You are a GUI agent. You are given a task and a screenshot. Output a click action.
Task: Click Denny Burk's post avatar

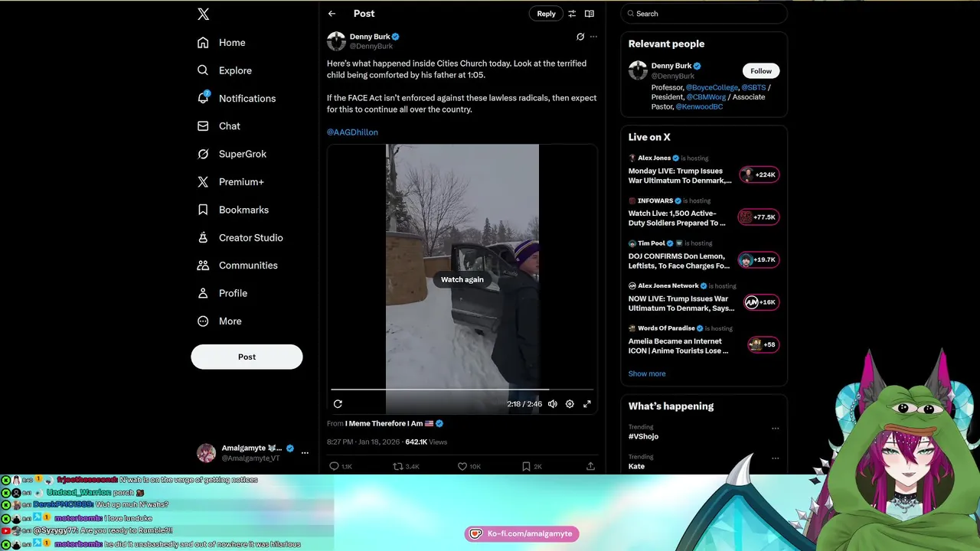click(336, 41)
